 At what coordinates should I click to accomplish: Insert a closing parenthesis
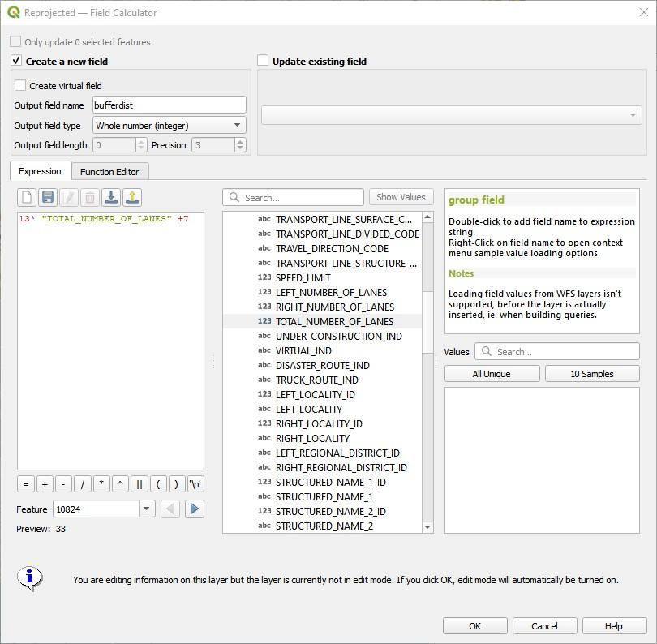176,484
